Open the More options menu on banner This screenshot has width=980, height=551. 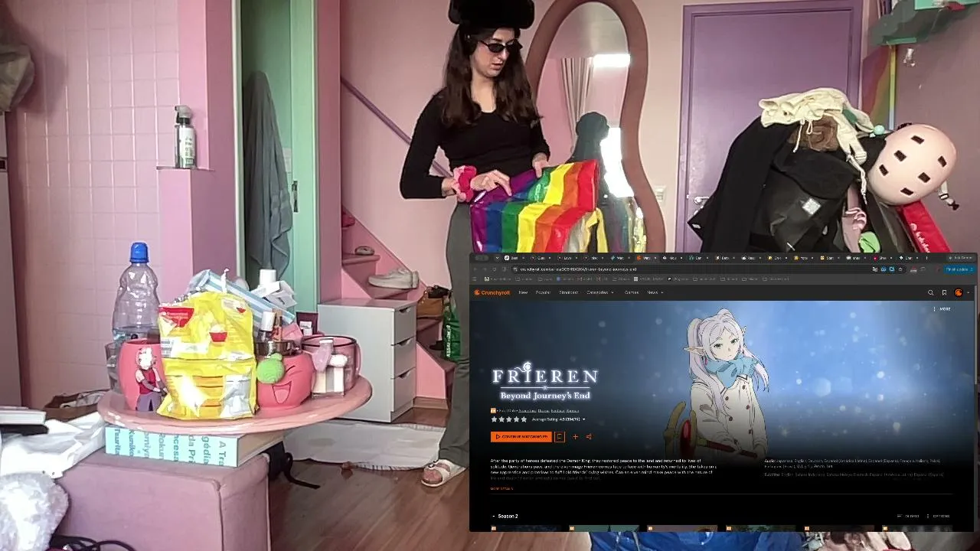coord(942,309)
